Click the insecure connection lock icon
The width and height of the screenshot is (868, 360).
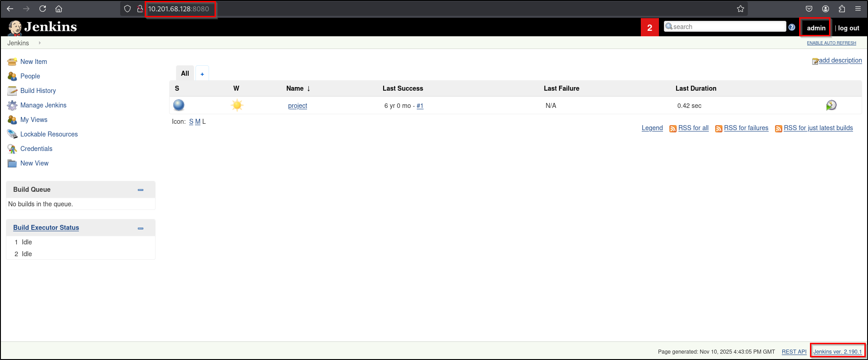point(140,9)
